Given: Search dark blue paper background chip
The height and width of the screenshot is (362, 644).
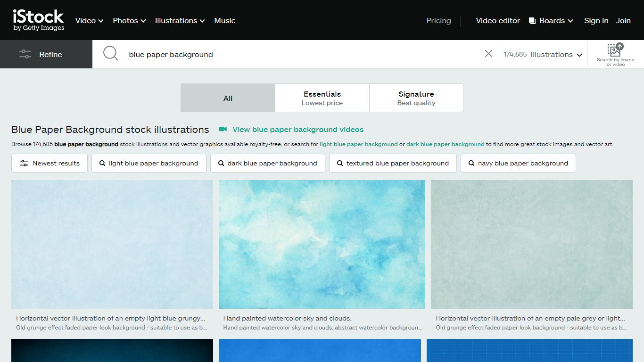Looking at the screenshot, I should (268, 163).
